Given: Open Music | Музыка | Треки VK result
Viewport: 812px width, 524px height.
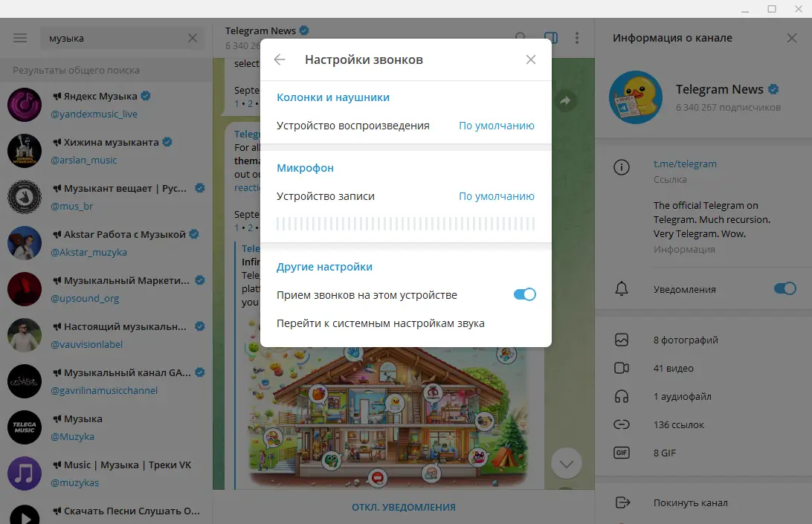Looking at the screenshot, I should [x=106, y=473].
